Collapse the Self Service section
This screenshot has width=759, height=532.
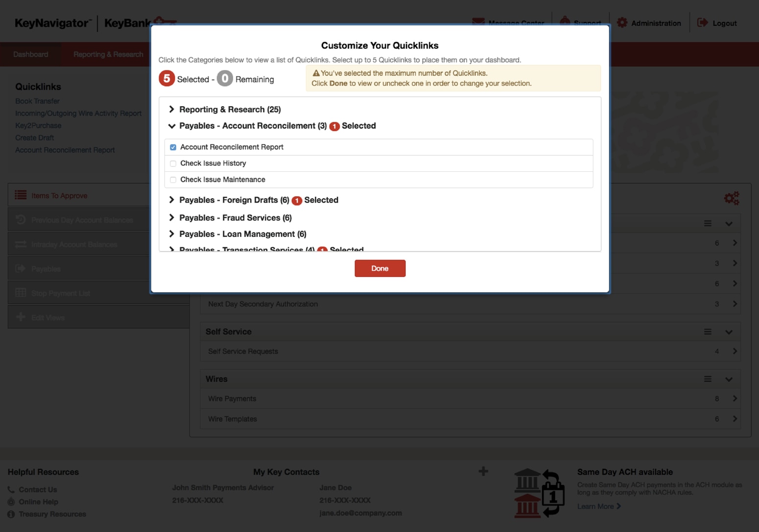(x=729, y=332)
